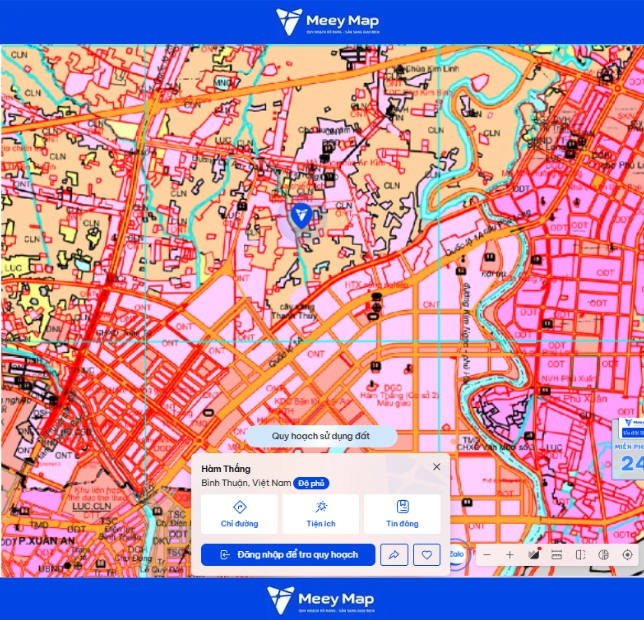Viewport: 644px width, 620px height.
Task: Click Đăng nhập để tra quy hoạch
Action: click(288, 555)
